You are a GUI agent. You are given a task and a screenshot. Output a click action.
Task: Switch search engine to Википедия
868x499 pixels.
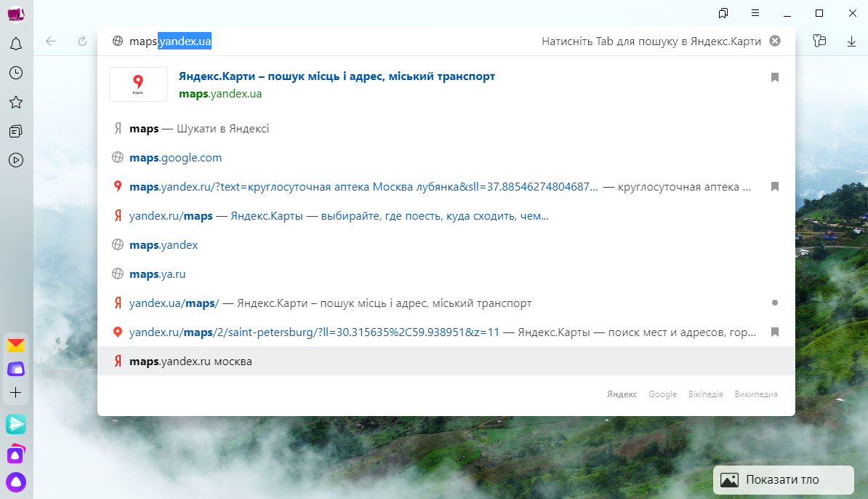756,394
